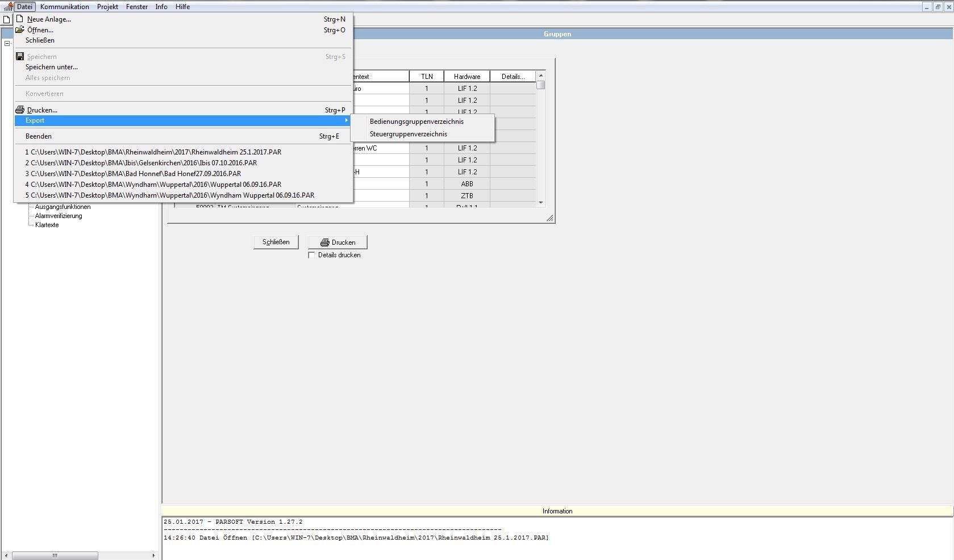
Task: Open the Export submenu arrow
Action: coord(346,120)
